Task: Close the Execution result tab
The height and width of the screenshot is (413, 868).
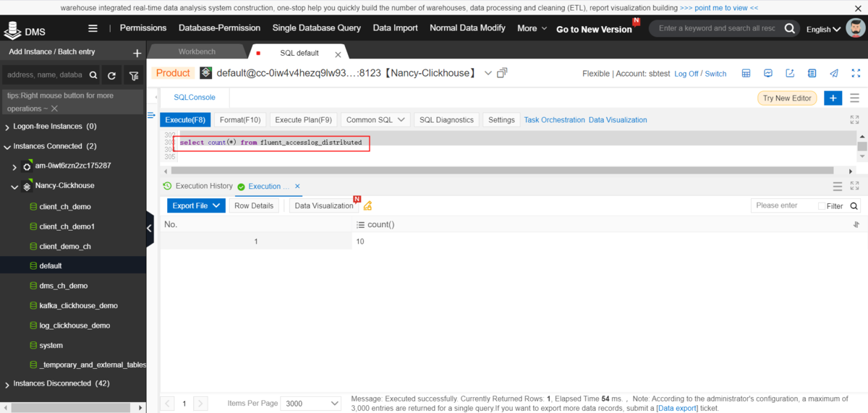Action: pyautogui.click(x=297, y=186)
